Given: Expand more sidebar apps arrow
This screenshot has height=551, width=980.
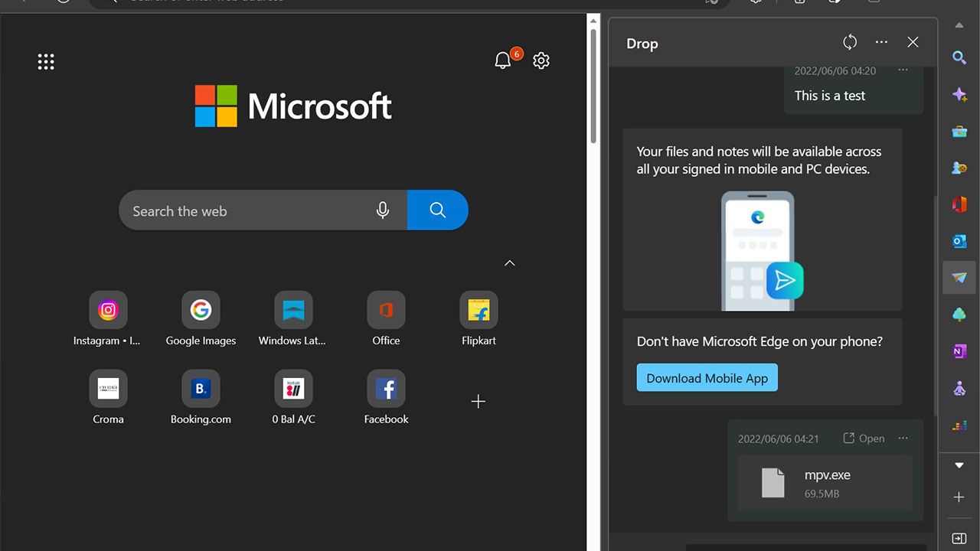Looking at the screenshot, I should click(x=959, y=465).
